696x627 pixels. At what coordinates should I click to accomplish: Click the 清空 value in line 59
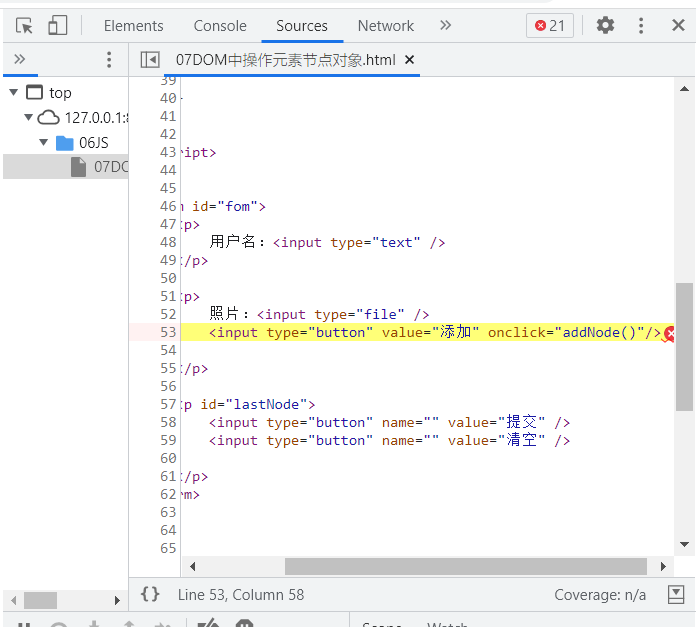click(522, 440)
